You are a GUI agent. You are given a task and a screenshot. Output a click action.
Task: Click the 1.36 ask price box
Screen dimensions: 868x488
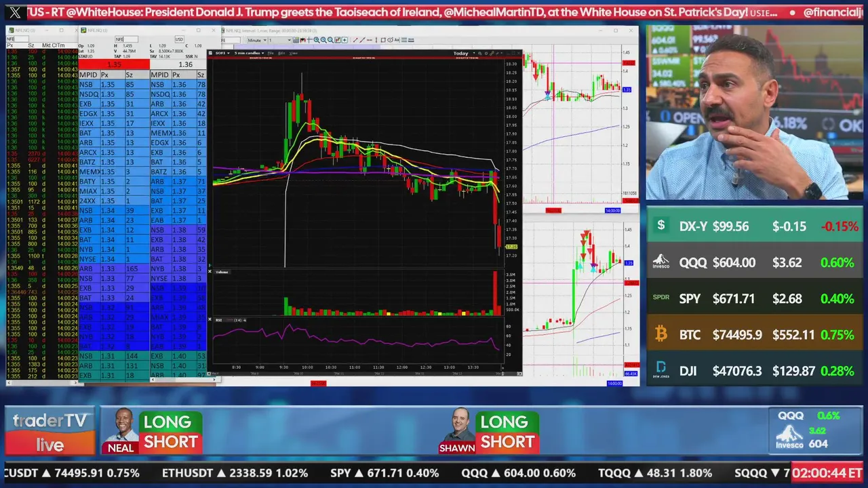click(x=185, y=64)
